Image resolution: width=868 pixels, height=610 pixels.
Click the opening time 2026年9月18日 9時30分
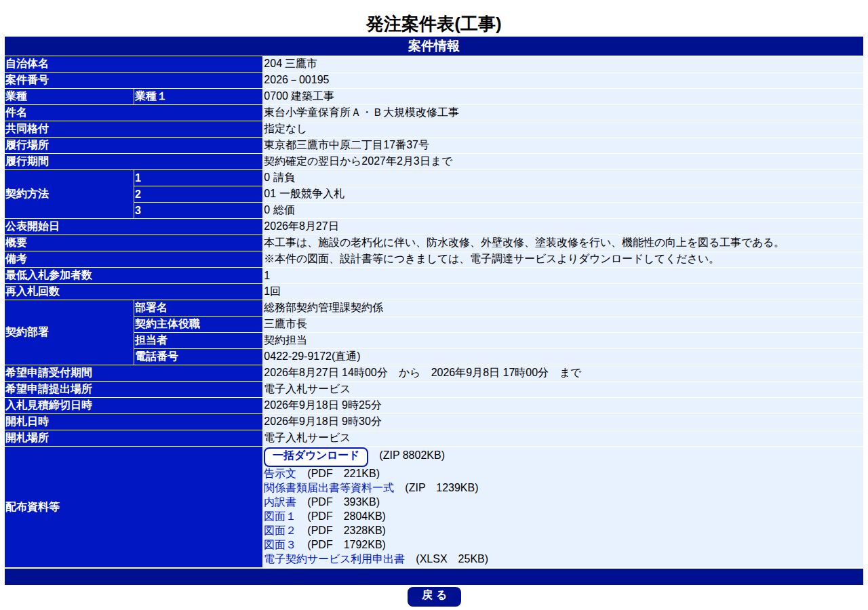click(x=323, y=422)
